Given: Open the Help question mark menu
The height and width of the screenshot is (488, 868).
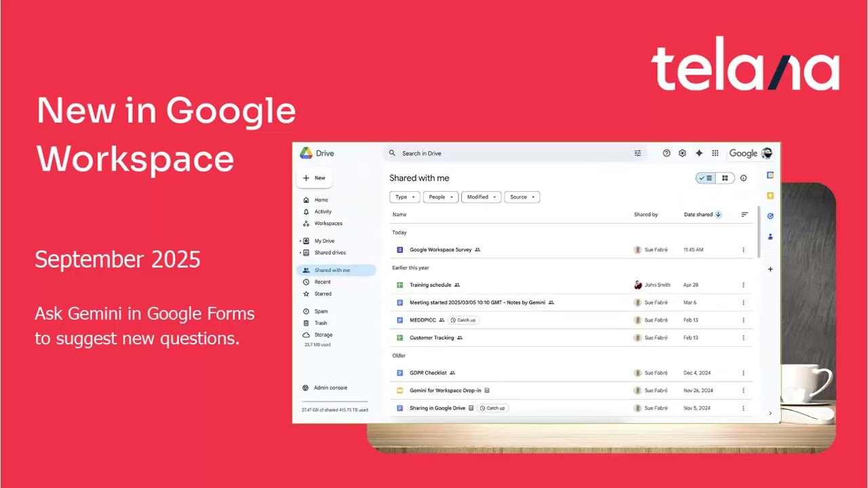Looking at the screenshot, I should [x=667, y=153].
